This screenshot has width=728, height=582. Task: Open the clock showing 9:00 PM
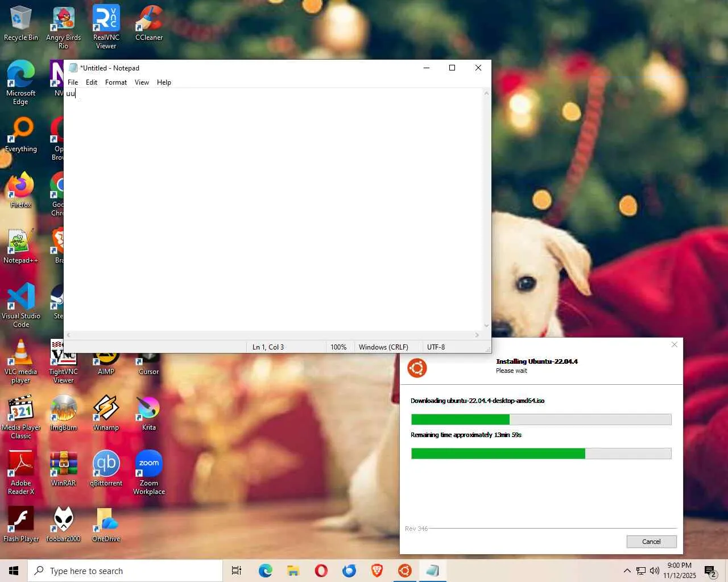pos(680,571)
